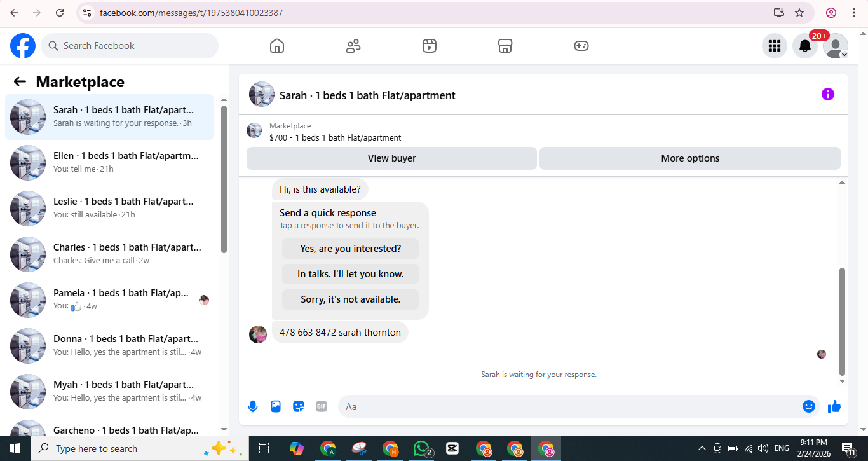Image resolution: width=868 pixels, height=461 pixels.
Task: Open the account profile avatar menu
Action: (836, 46)
